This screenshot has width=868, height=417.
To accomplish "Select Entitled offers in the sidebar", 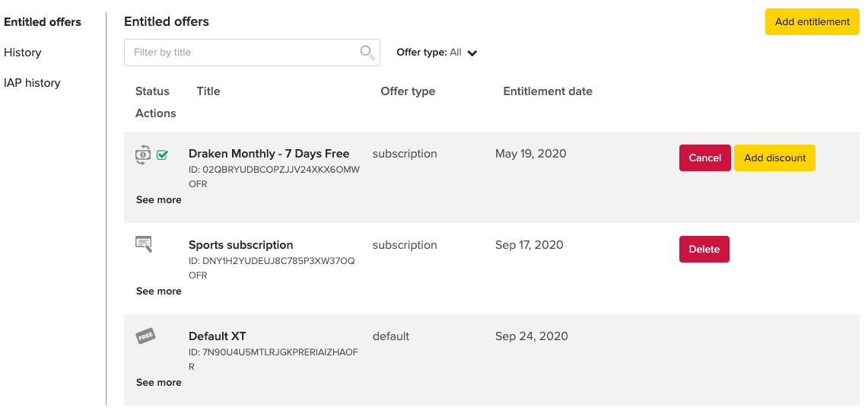I will [43, 22].
